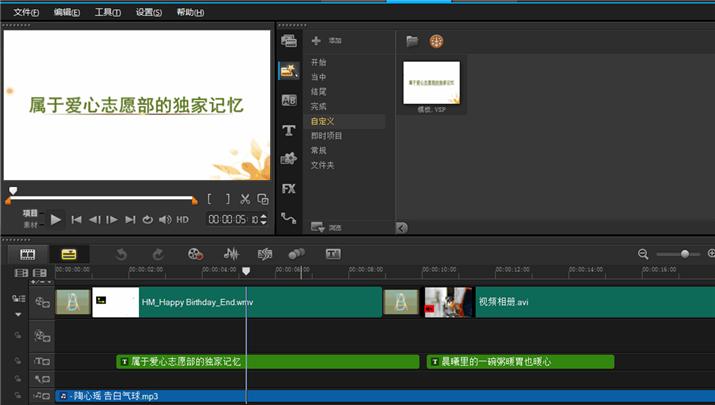This screenshot has width=715, height=405.
Task: Adjust the timecode stepper arrows
Action: point(263,219)
